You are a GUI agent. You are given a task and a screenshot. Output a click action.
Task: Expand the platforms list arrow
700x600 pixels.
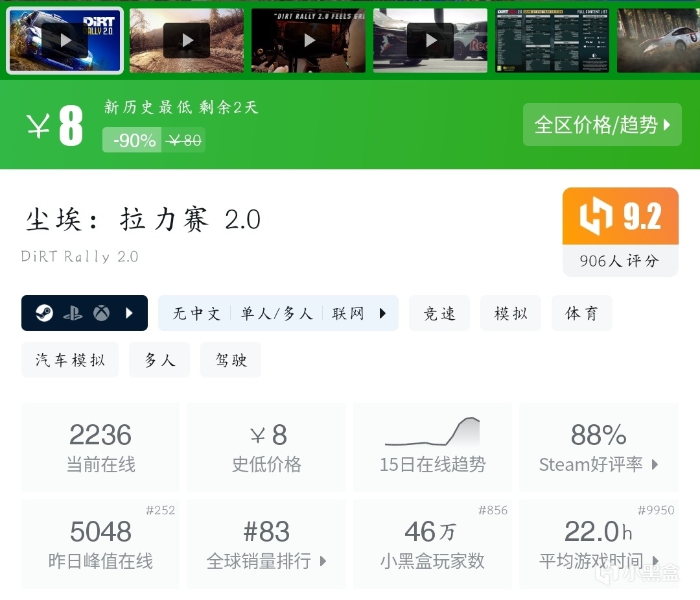129,313
